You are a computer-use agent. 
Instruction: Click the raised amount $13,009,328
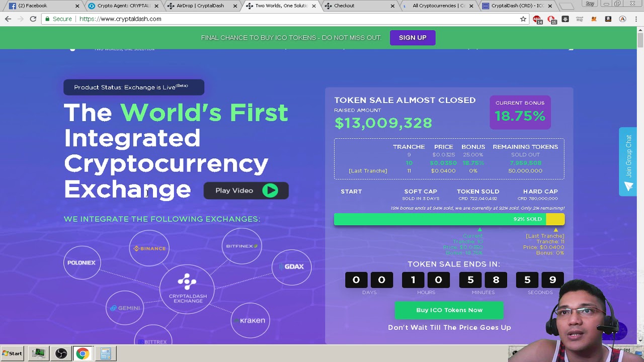coord(383,123)
